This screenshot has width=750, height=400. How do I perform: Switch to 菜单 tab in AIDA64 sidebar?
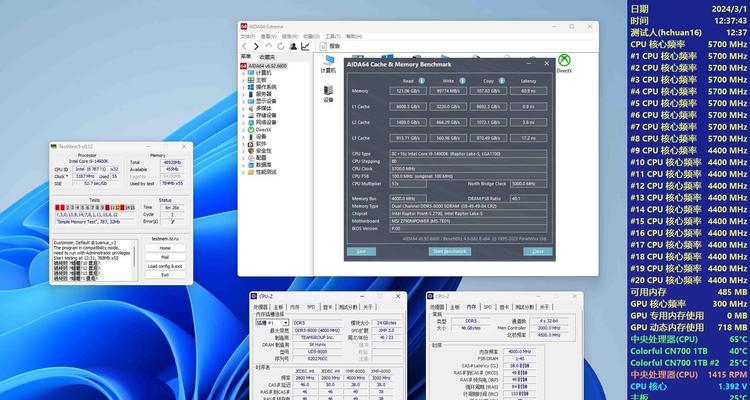tap(245, 57)
